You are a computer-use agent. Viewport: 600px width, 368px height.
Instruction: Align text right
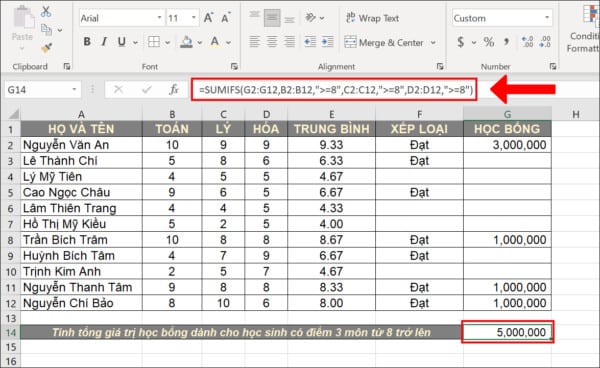pos(290,42)
